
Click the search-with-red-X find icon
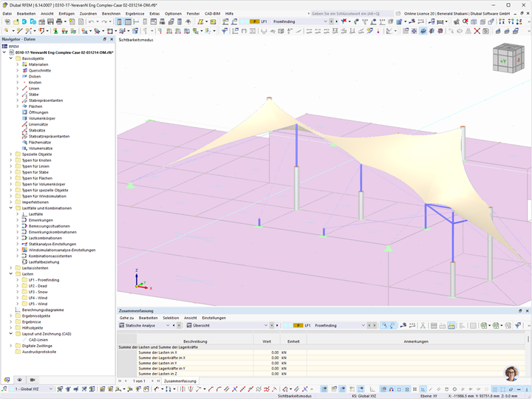pyautogui.click(x=465, y=21)
